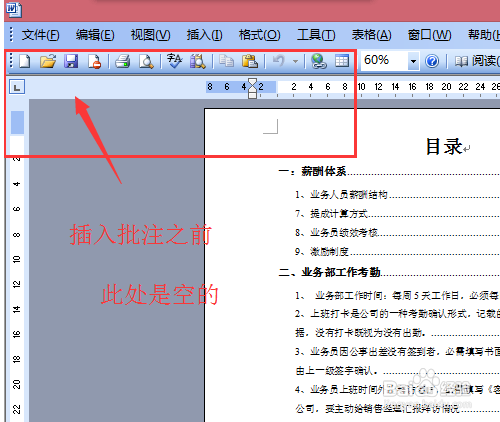The width and height of the screenshot is (500, 422).
Task: Click the 9、激励制度 entry
Action: point(322,251)
